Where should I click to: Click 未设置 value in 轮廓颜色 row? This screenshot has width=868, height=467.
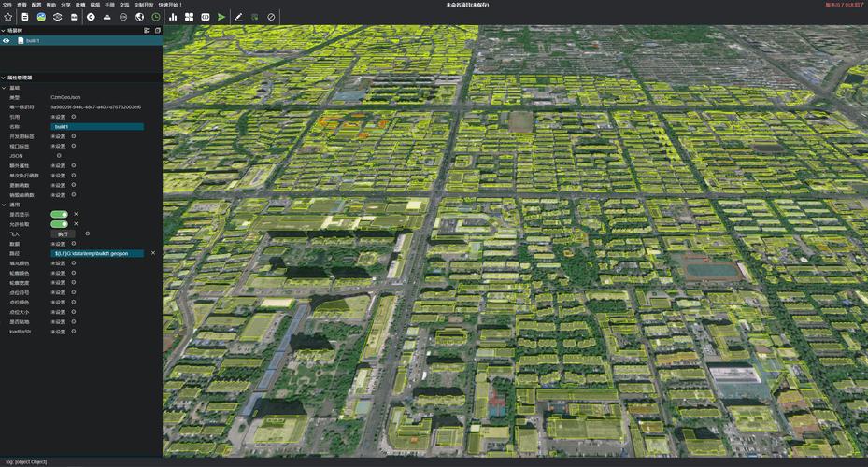pos(58,274)
